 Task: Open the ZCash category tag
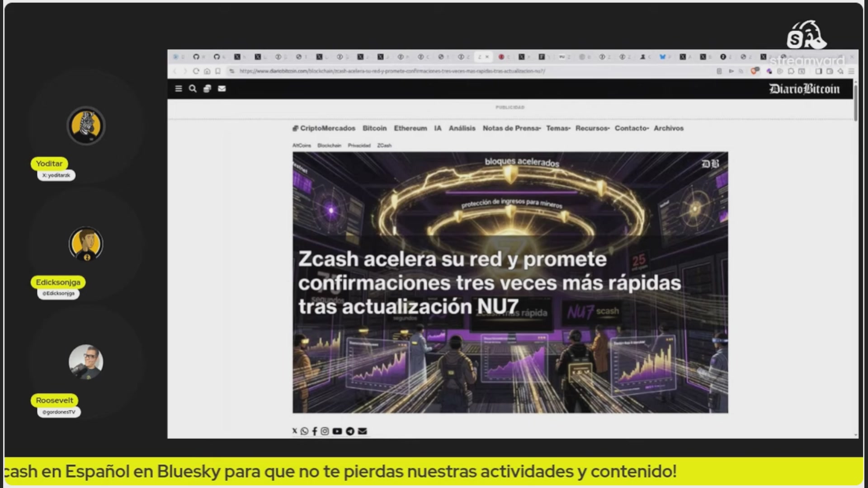(x=384, y=145)
